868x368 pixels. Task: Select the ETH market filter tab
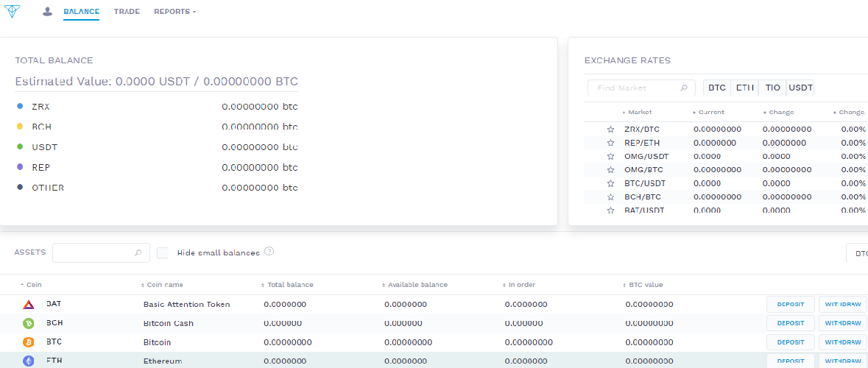pos(744,88)
